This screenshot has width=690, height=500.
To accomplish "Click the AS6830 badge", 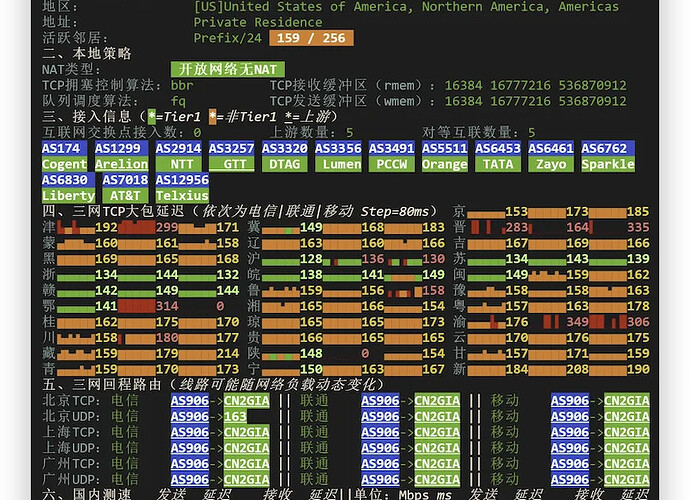I will pyautogui.click(x=68, y=180).
